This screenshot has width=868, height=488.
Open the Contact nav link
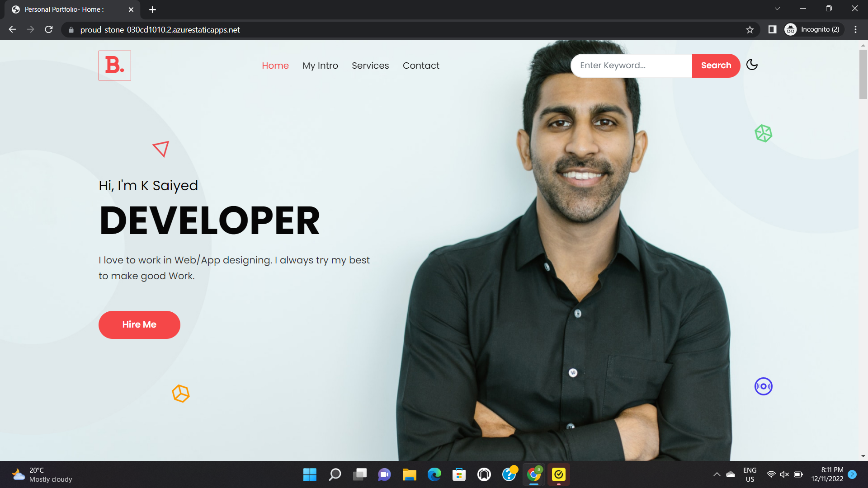pos(421,66)
